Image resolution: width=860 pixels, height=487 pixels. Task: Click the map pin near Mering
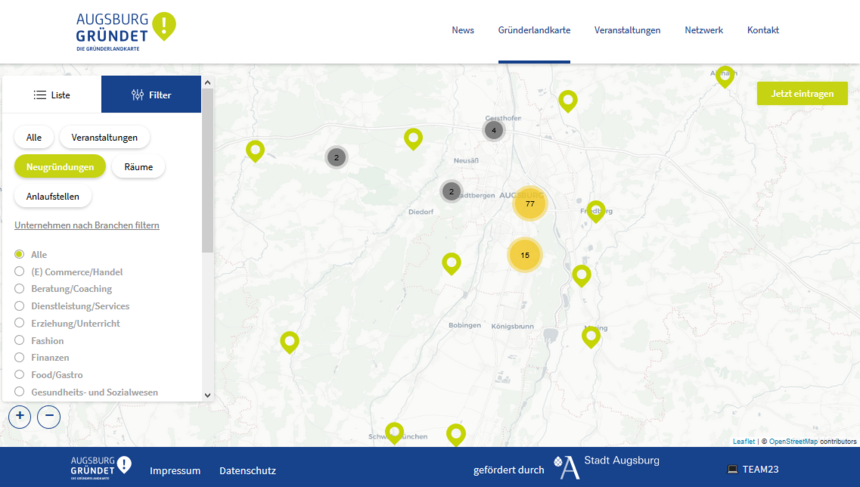coord(591,336)
